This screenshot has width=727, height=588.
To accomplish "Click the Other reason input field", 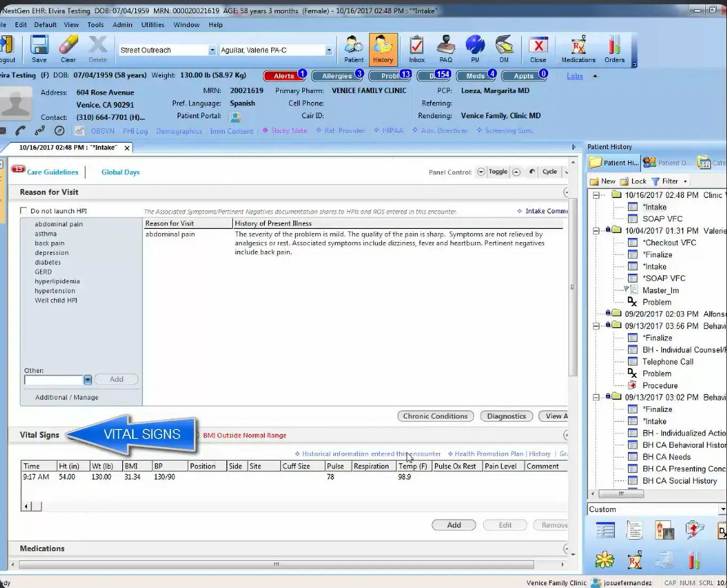I will [x=53, y=379].
